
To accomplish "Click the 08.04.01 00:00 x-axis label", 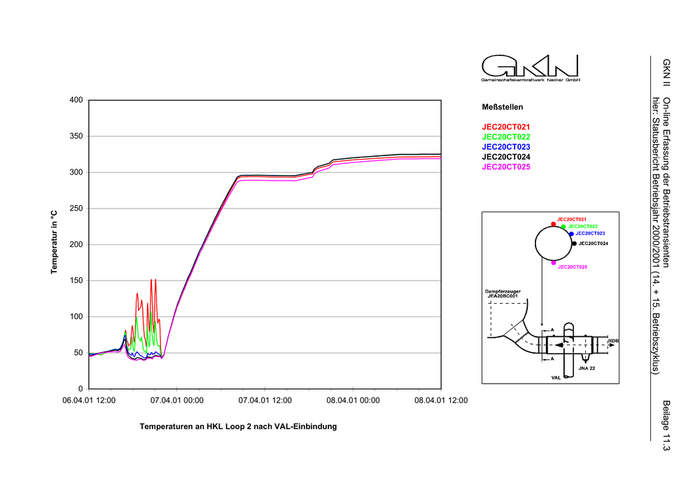I will [352, 401].
